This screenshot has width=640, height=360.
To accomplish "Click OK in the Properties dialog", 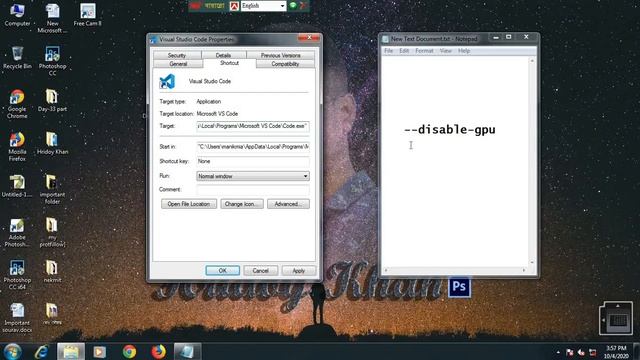I will (222, 271).
